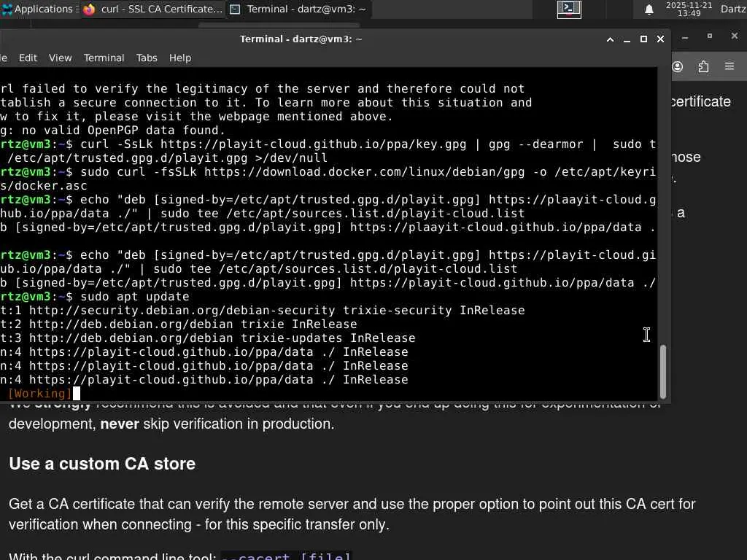Open the Terminal menu in the menu bar
Viewport: 747px width, 560px height.
pyautogui.click(x=104, y=58)
